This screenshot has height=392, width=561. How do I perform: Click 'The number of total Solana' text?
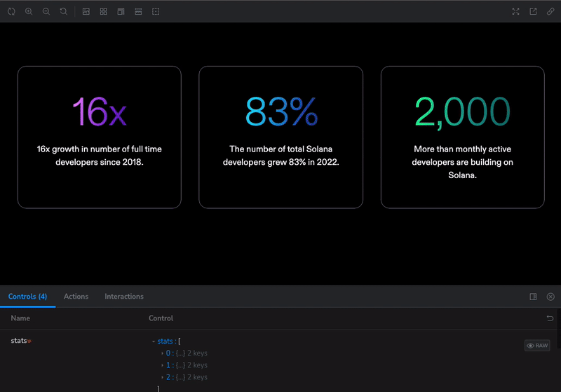(281, 156)
